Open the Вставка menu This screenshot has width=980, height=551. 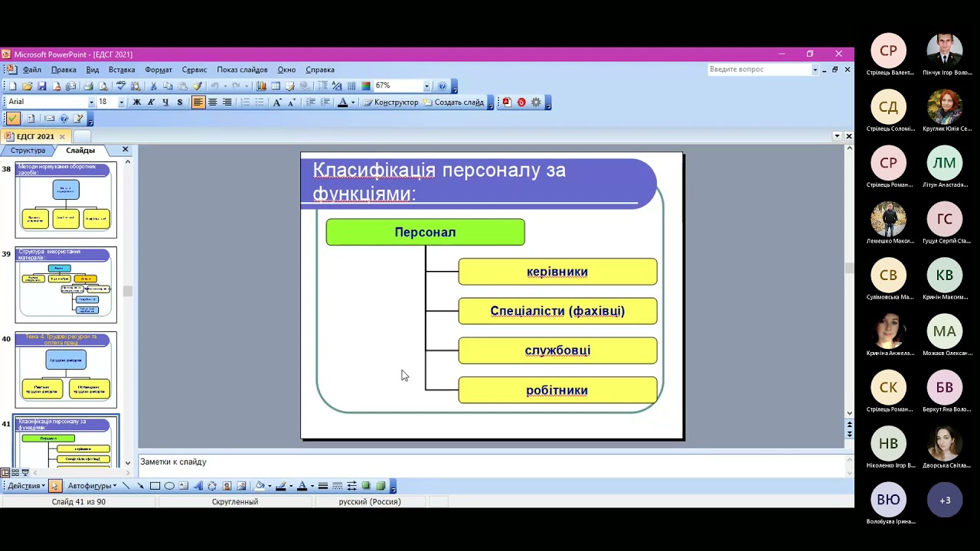122,70
